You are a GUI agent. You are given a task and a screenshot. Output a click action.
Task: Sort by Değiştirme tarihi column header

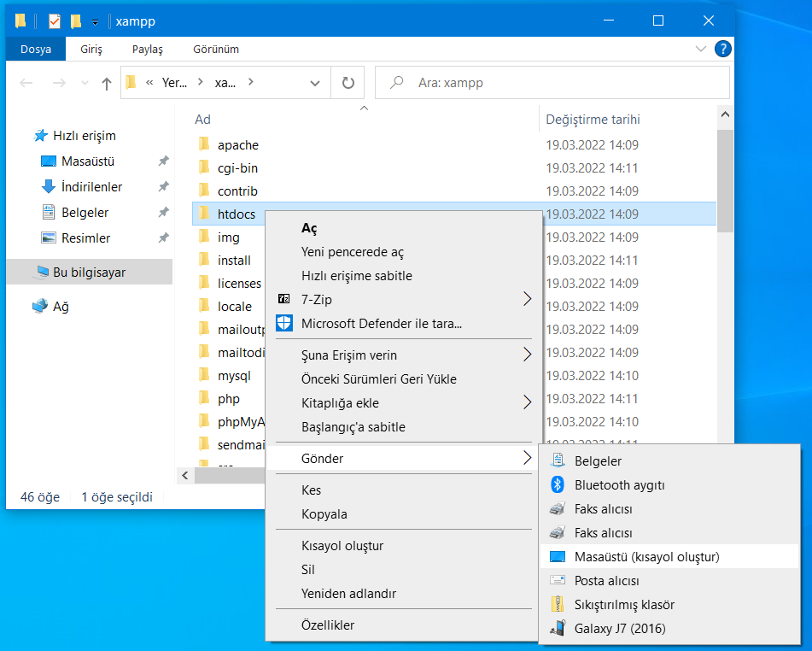point(628,120)
